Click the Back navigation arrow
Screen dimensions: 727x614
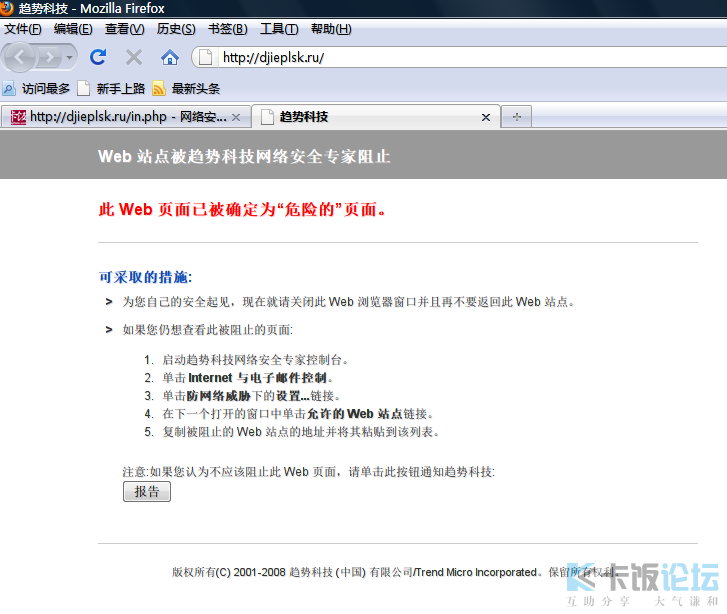pyautogui.click(x=19, y=57)
